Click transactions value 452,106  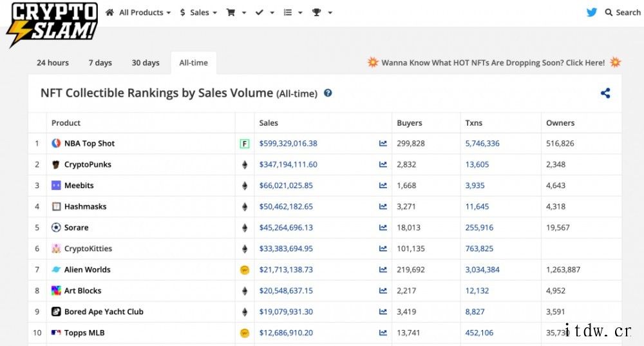(479, 333)
